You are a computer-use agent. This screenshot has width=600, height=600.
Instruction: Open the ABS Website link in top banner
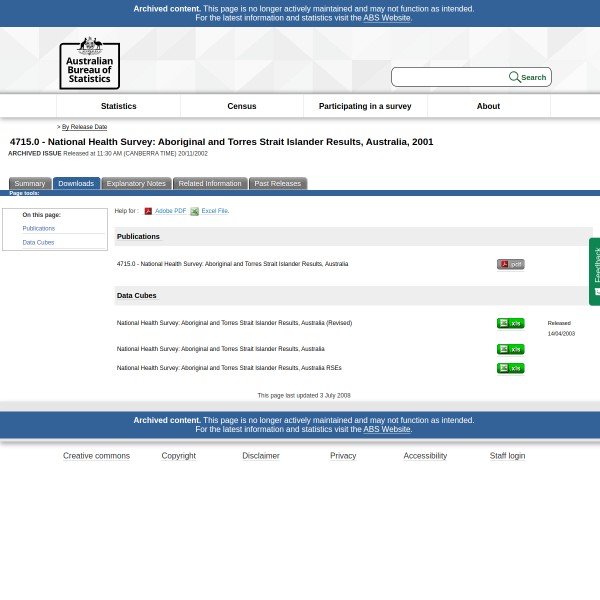[x=386, y=18]
